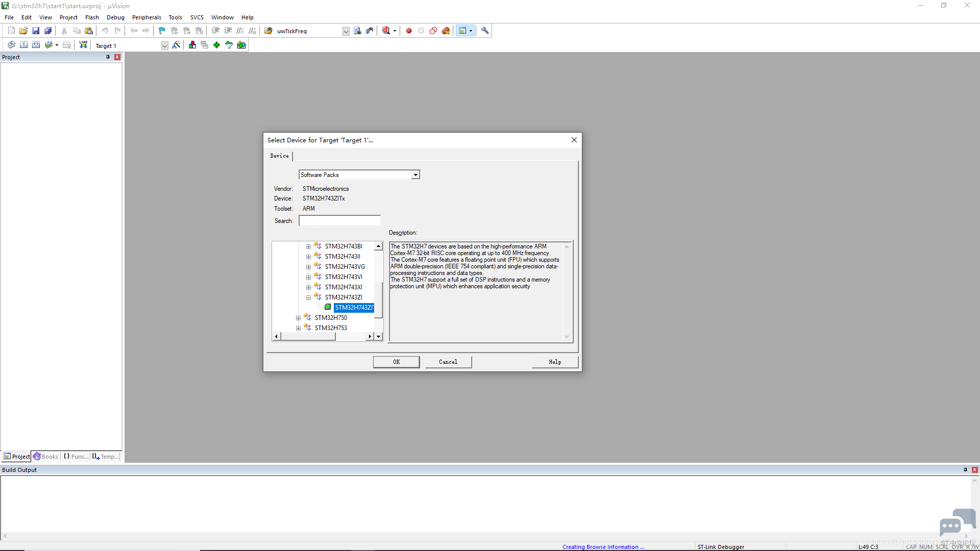Expand the STM32H743II tree node
980x551 pixels.
tap(308, 257)
